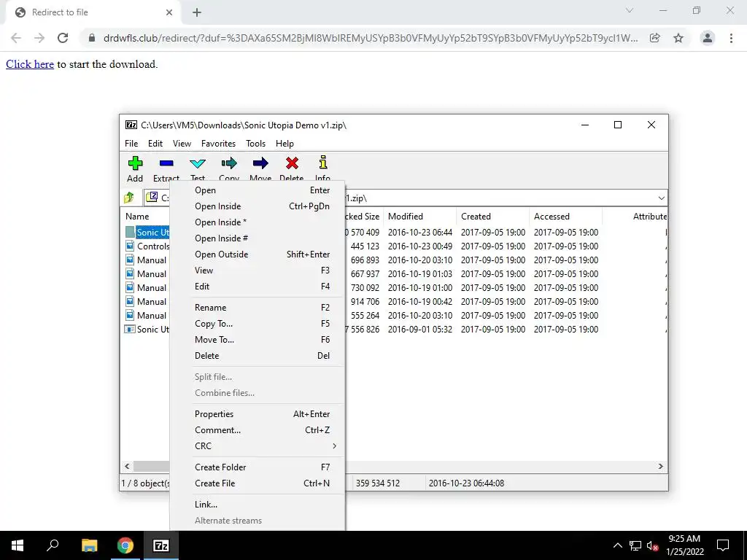Screen dimensions: 747x560
Task: Choose Copy To... in context menu
Action: pos(258,324)
